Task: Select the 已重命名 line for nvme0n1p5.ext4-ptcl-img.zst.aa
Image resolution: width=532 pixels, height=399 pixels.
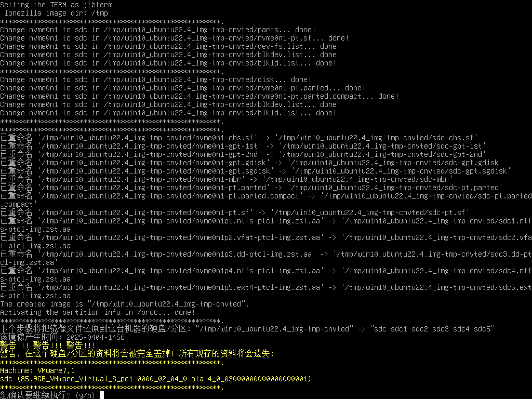Action: click(266, 291)
